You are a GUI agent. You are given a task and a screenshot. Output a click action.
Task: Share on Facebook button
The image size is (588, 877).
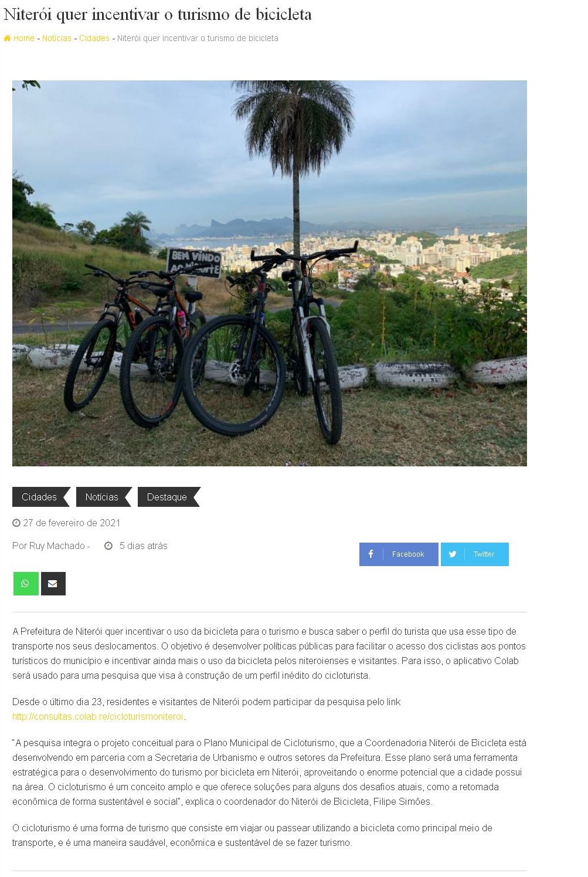tap(399, 554)
